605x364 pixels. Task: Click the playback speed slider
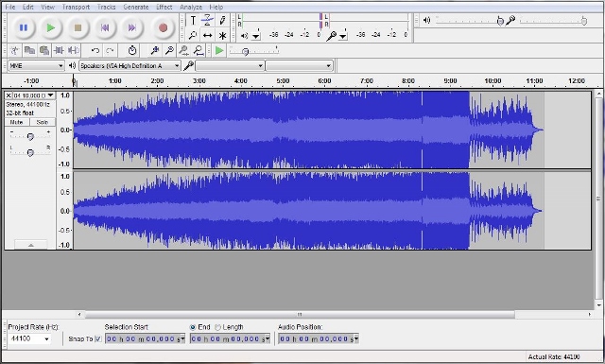[x=254, y=50]
